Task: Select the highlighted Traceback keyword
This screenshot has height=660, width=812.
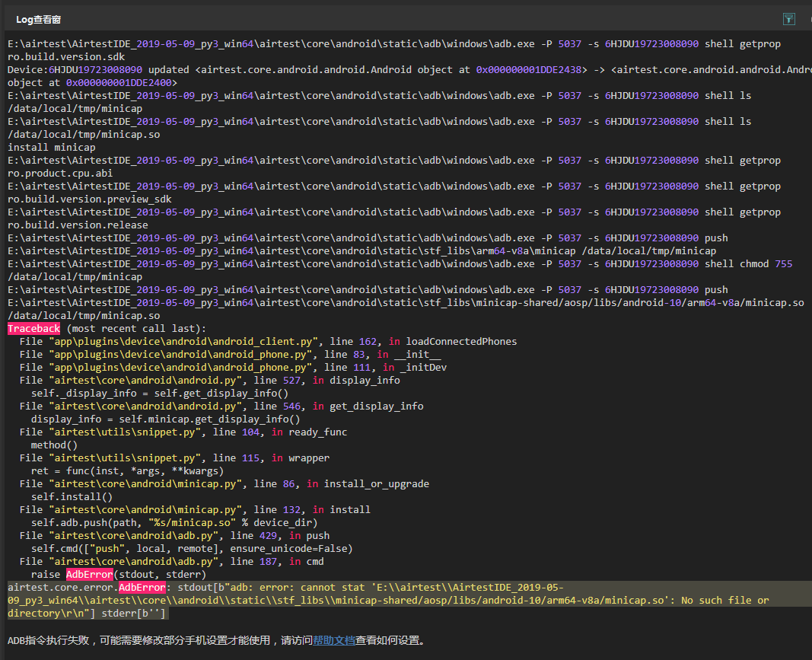Action: (33, 328)
